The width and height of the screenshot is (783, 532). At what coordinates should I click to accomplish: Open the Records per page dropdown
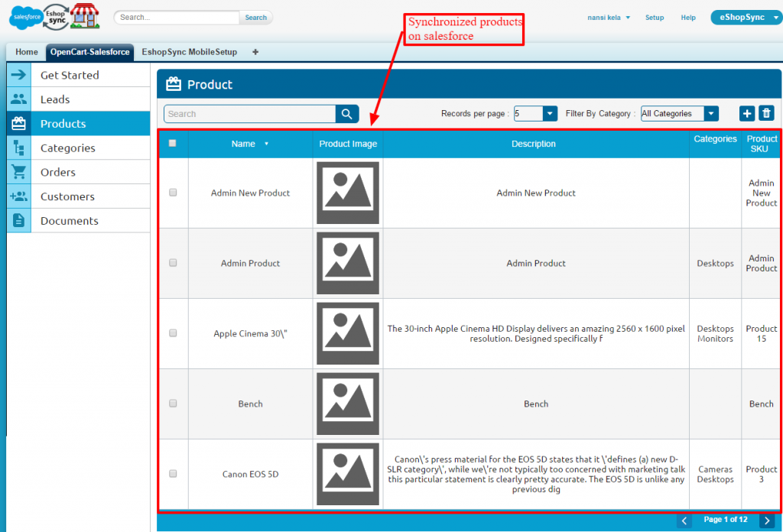coord(550,114)
